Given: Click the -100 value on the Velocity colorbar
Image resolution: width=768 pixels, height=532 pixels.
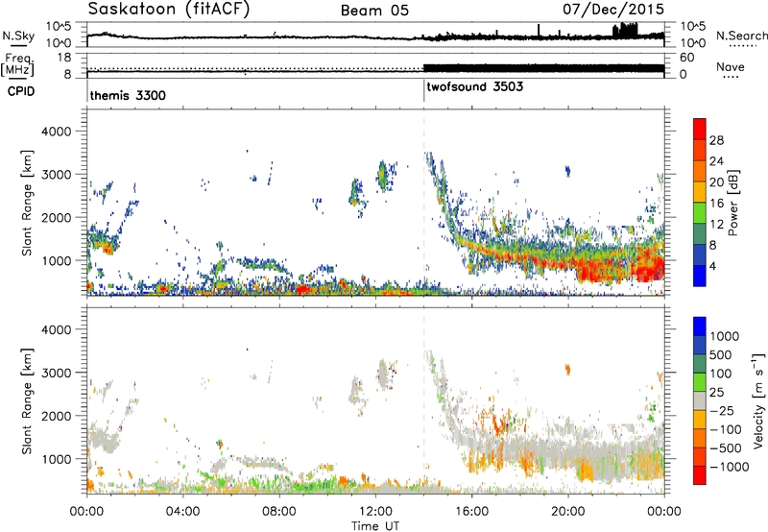Looking at the screenshot, I should coord(726,429).
